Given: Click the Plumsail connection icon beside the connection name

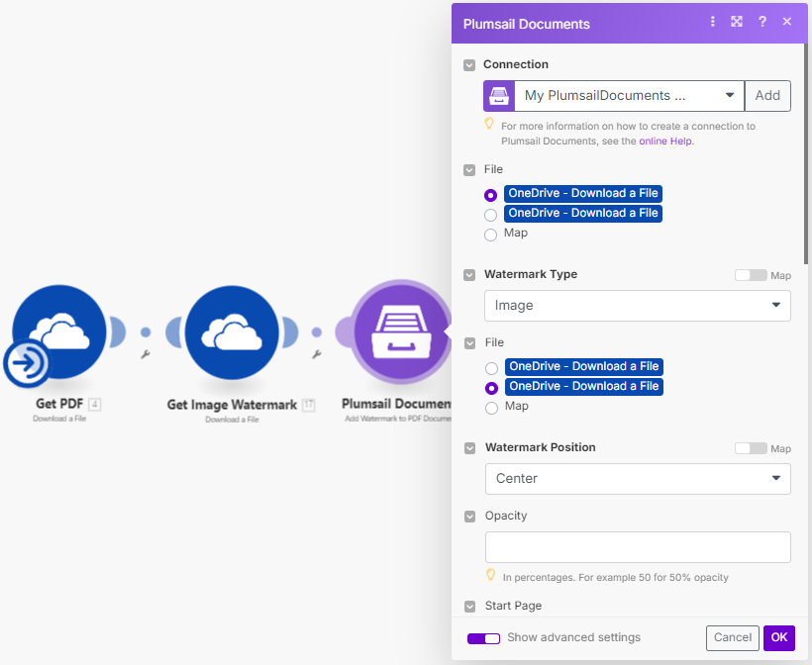Looking at the screenshot, I should (499, 96).
